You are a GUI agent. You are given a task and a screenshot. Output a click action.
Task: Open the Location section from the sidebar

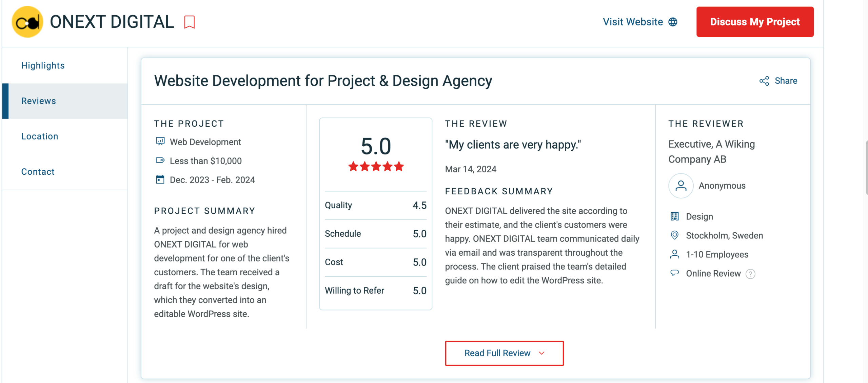point(40,136)
